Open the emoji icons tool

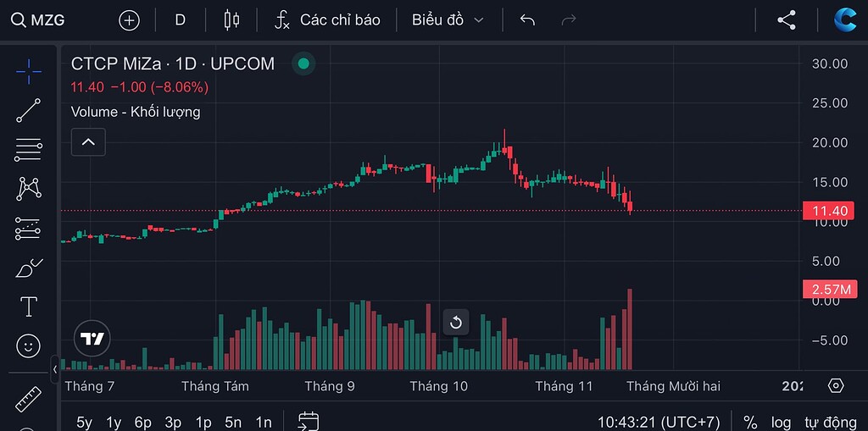pos(29,345)
